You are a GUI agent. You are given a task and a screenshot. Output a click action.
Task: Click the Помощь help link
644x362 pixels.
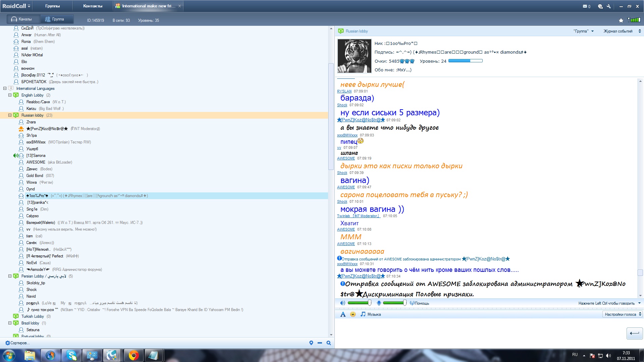[x=421, y=303]
